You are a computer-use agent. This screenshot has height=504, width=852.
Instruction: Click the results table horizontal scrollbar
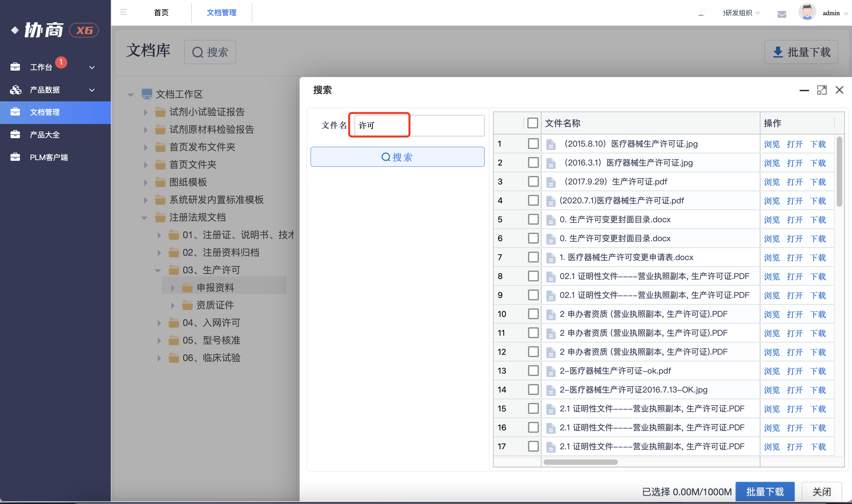point(580,462)
